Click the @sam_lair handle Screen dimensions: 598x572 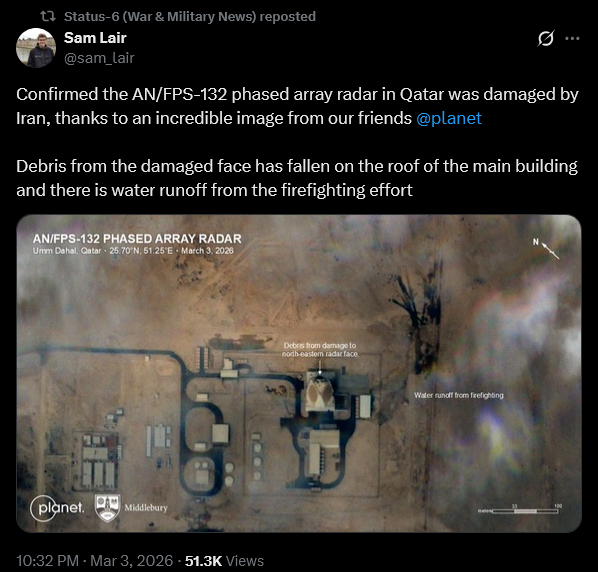pos(99,58)
